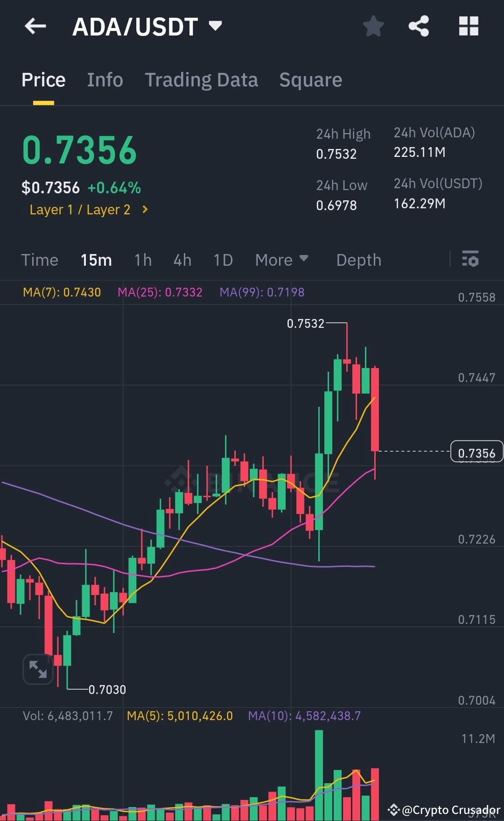The image size is (504, 821).
Task: Select the Info section
Action: [105, 79]
